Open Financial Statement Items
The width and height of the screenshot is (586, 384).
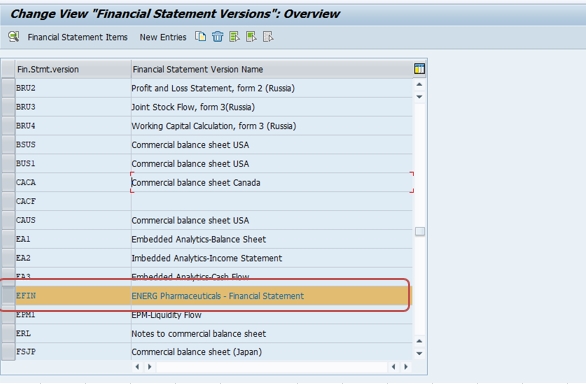[77, 37]
